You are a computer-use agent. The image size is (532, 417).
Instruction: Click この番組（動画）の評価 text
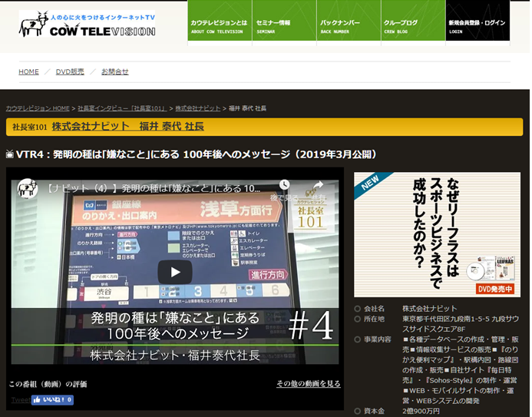(48, 384)
